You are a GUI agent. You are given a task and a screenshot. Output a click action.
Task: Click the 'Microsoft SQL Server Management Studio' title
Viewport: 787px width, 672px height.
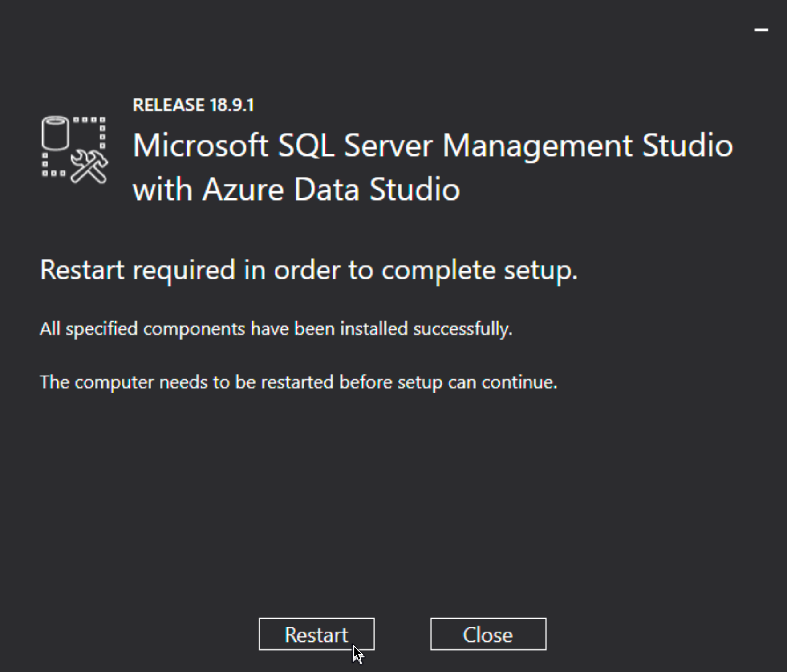pyautogui.click(x=433, y=146)
